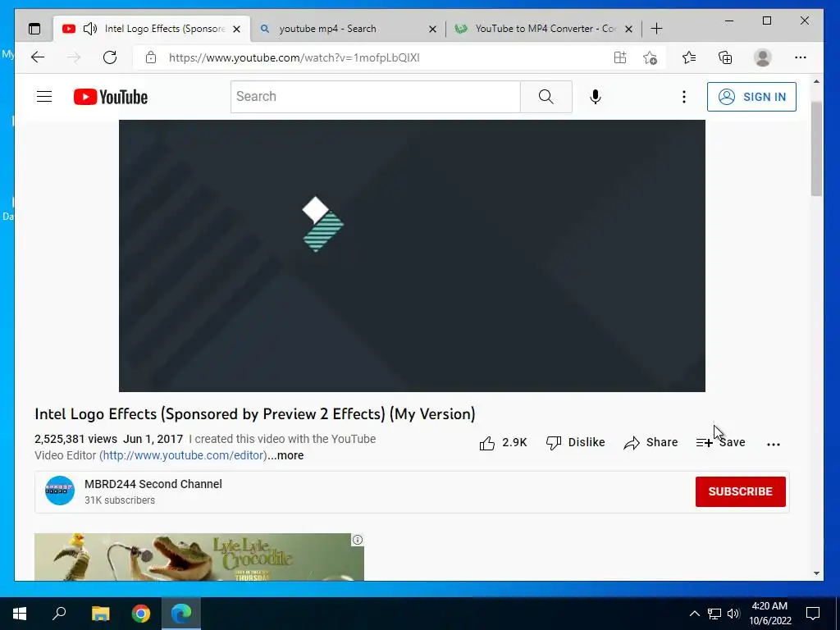Screen dimensions: 840x630
Task: Close the Intel Logo Effects tab
Action: click(x=236, y=30)
